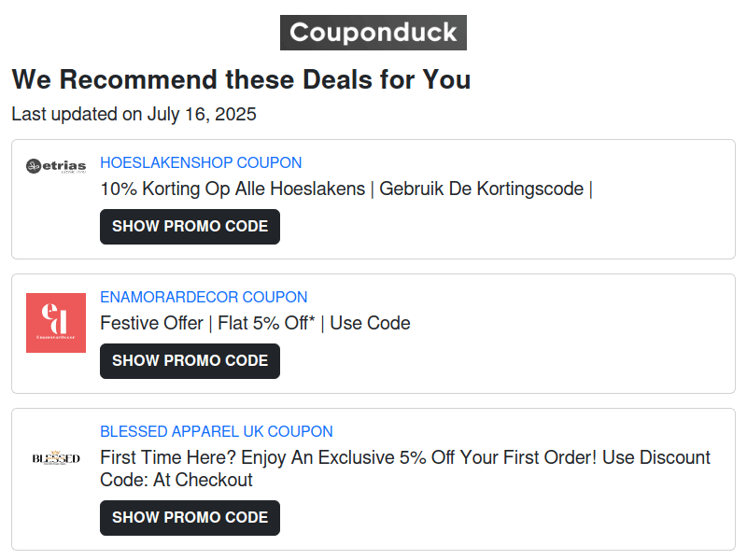Open the HOESLAKENSHOP COUPON link
The image size is (747, 560).
tap(201, 162)
